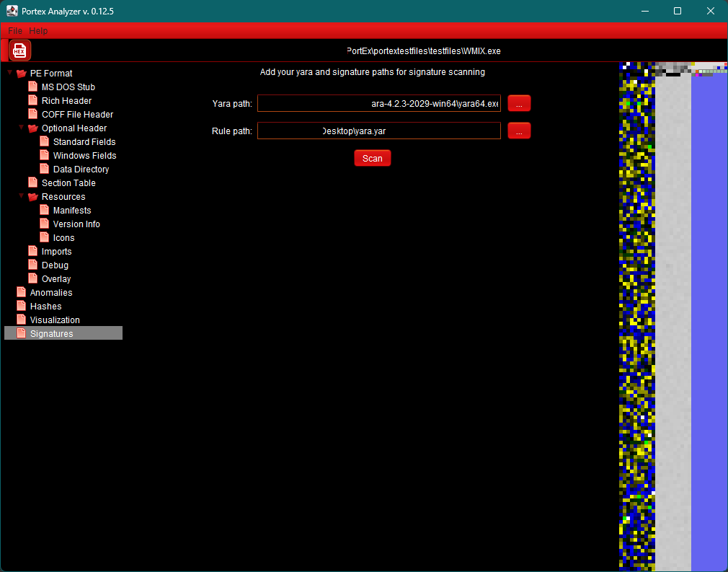Click the Windows Fields page icon
728x572 pixels.
45,156
